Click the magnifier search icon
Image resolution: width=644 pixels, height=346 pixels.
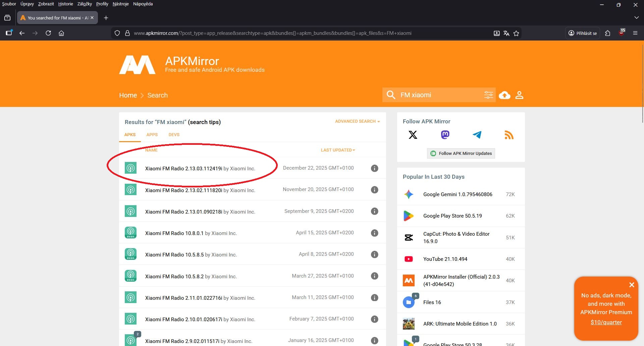click(x=391, y=95)
